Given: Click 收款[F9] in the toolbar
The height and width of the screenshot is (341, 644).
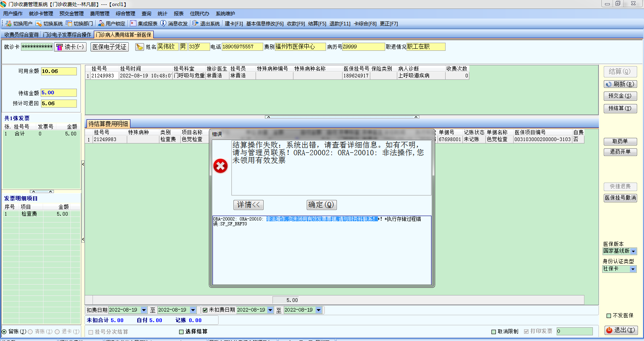Looking at the screenshot, I should [296, 24].
